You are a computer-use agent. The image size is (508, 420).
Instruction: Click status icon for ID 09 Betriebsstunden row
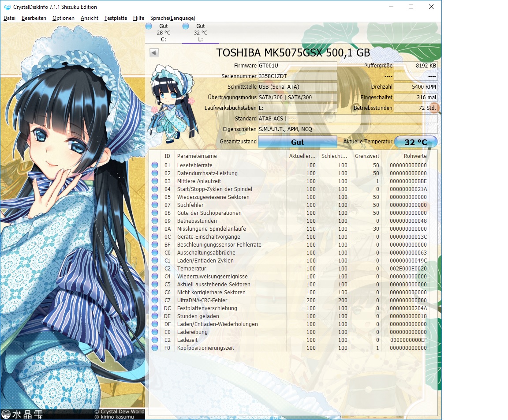click(155, 221)
